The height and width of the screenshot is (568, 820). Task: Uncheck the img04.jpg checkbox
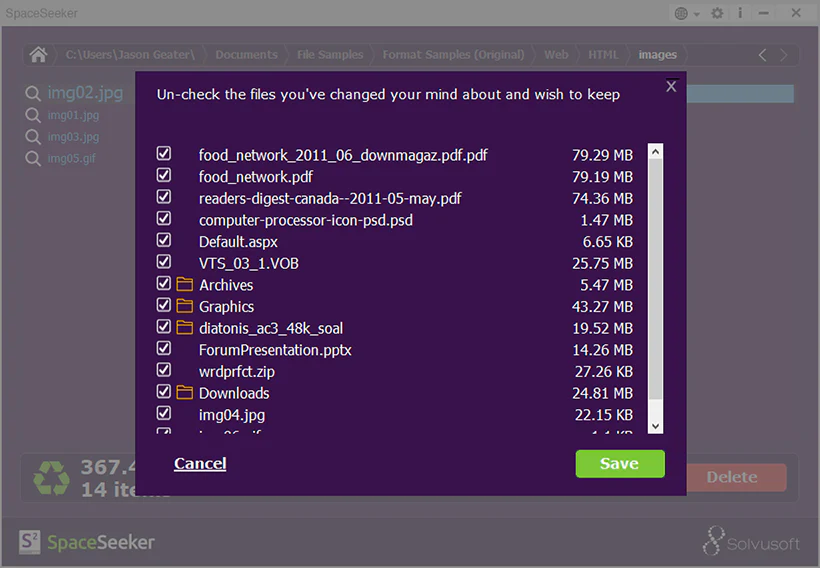164,413
